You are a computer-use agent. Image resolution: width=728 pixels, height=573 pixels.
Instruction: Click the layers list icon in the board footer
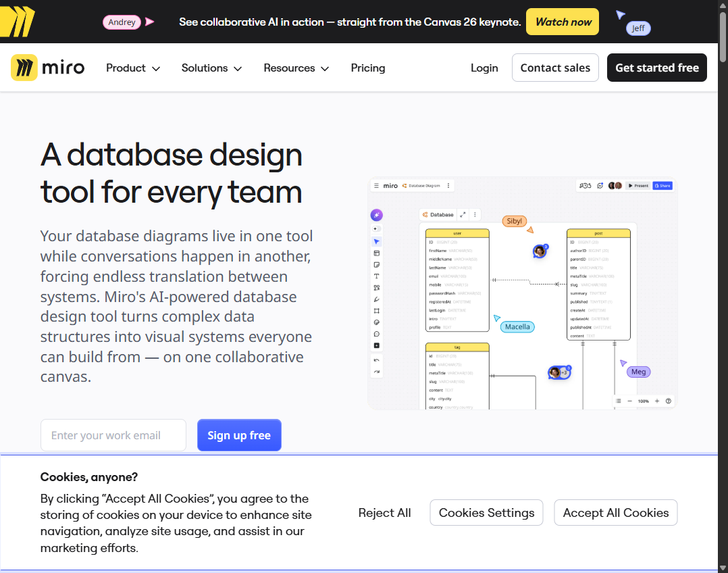618,401
